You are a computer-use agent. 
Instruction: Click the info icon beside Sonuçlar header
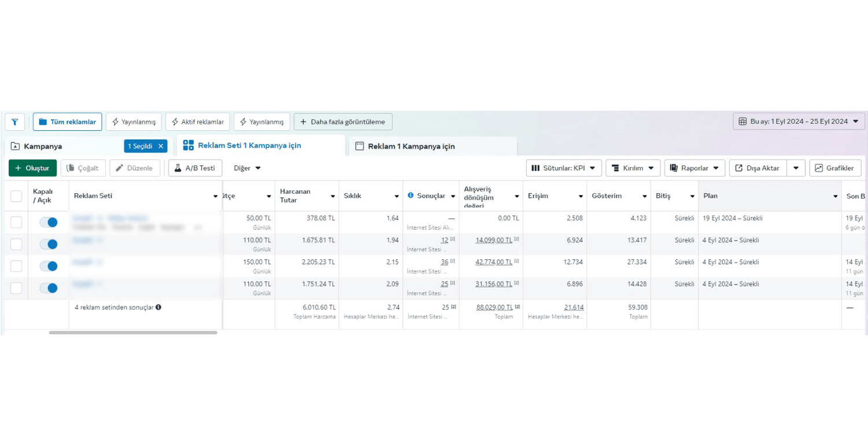pyautogui.click(x=410, y=196)
